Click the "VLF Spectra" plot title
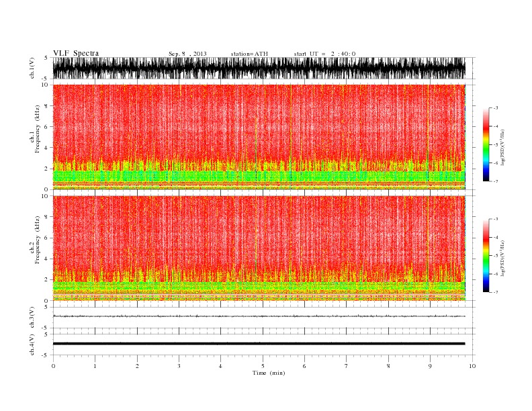532x411 pixels. pos(76,53)
